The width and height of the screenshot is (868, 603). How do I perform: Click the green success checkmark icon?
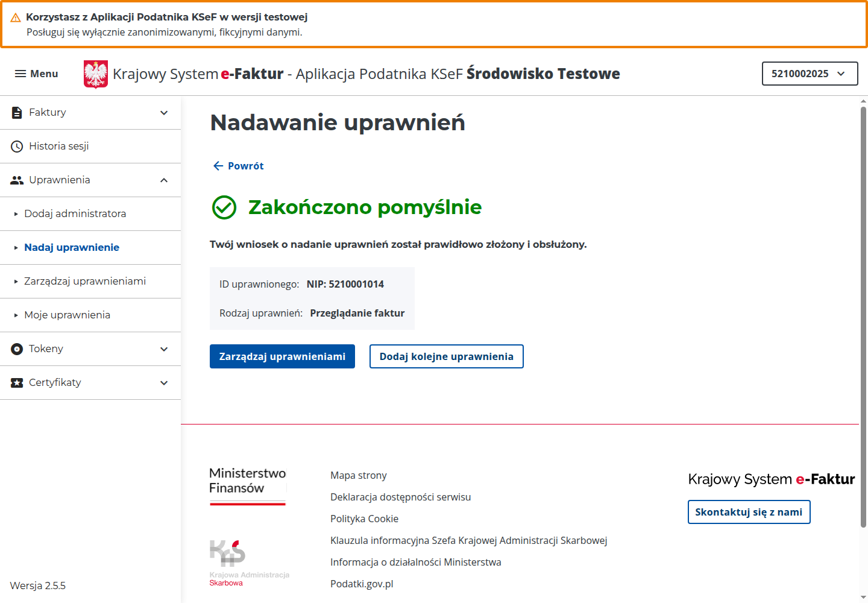[x=224, y=207]
